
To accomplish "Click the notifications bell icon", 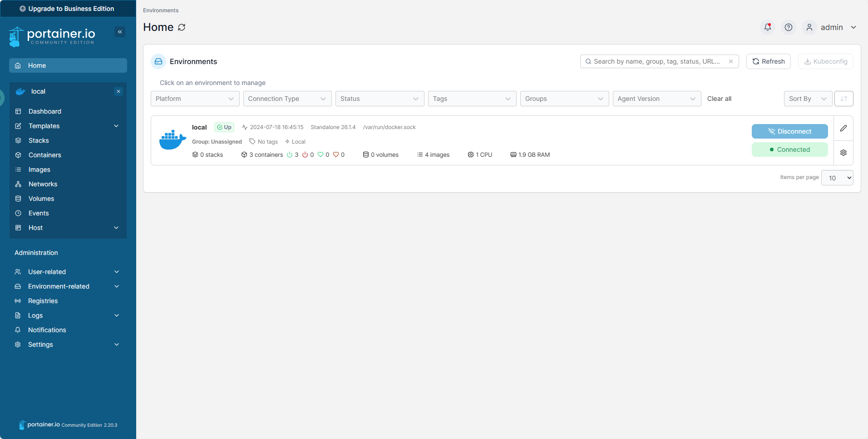I will pos(767,27).
